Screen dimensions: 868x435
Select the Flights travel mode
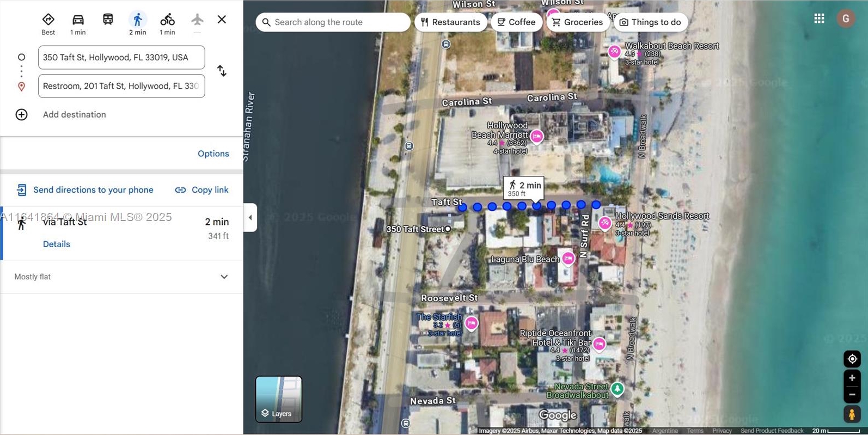197,20
